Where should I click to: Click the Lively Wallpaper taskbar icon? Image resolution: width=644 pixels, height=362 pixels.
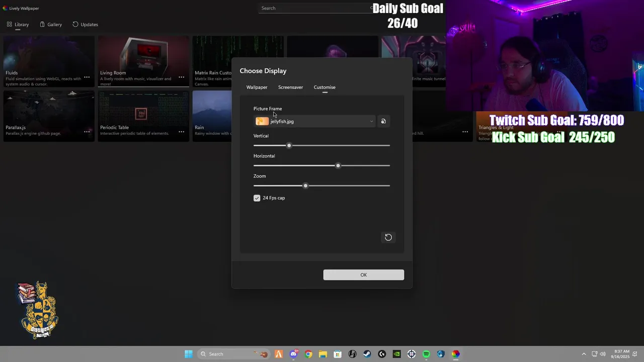pyautogui.click(x=455, y=354)
